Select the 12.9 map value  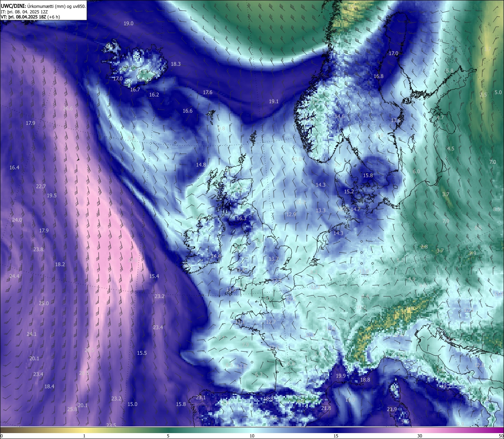coord(291,215)
